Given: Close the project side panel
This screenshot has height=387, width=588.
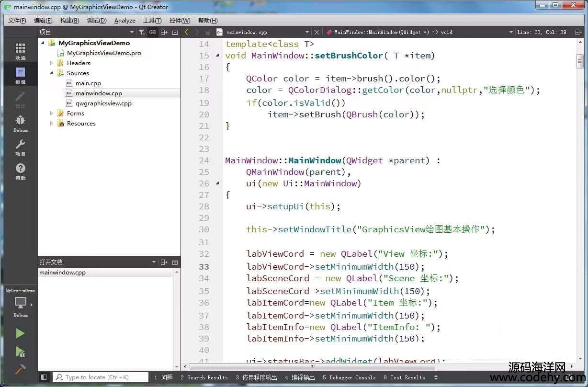Looking at the screenshot, I should (x=175, y=32).
